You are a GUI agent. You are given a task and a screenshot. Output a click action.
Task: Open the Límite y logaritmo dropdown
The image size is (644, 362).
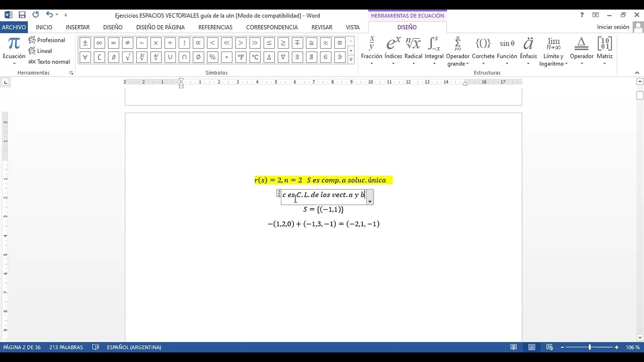(x=553, y=51)
